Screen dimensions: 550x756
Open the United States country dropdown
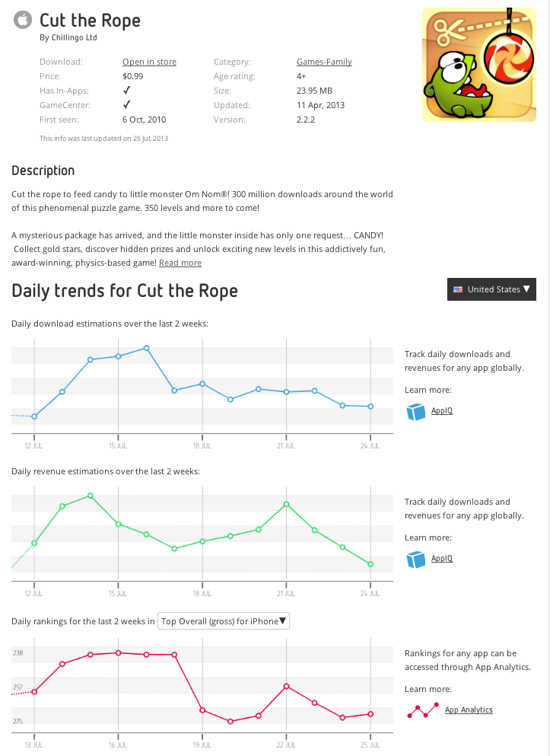pos(491,289)
